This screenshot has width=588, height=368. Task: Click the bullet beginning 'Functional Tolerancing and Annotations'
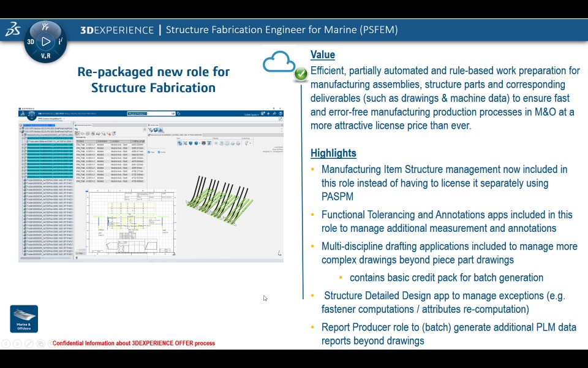[447, 221]
